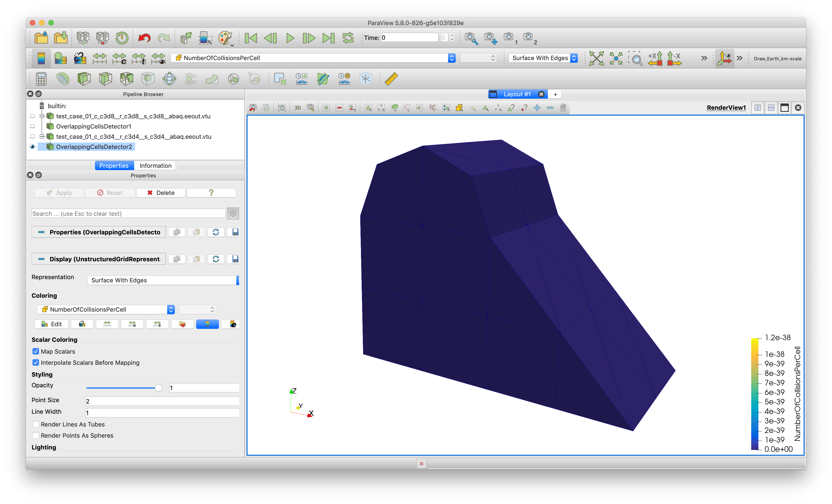This screenshot has height=504, width=832.
Task: Click the Open file folder icon
Action: tap(41, 37)
